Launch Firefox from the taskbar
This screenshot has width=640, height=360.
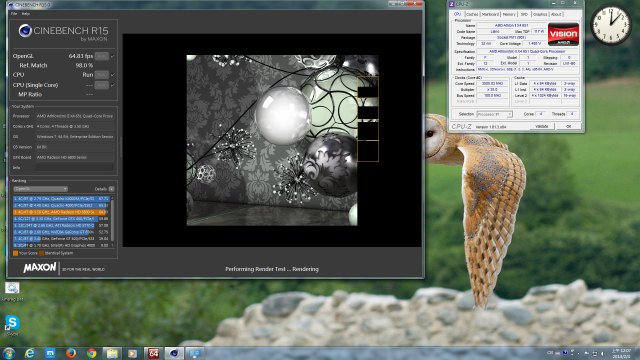pyautogui.click(x=71, y=353)
